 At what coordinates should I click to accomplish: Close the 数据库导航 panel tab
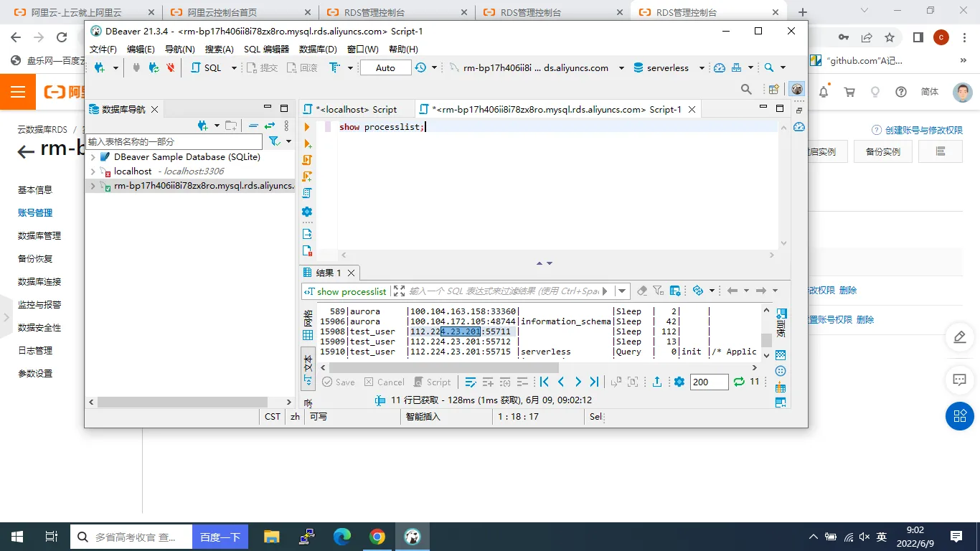154,109
